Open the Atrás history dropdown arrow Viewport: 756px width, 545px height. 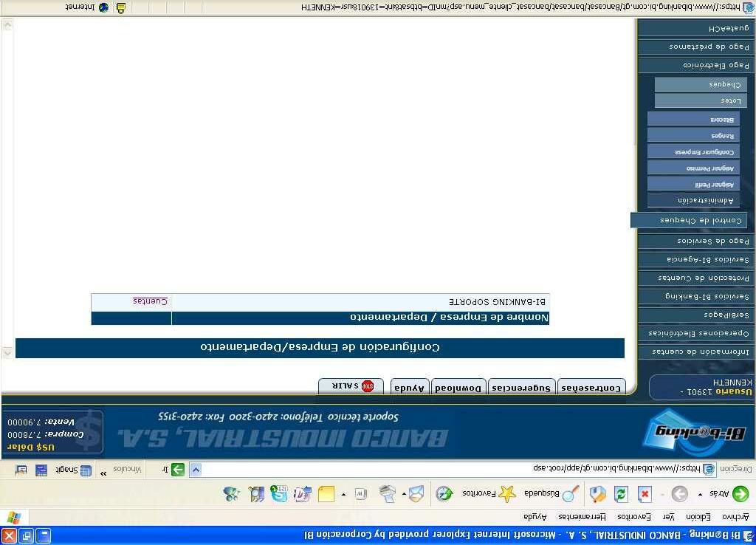click(x=700, y=494)
